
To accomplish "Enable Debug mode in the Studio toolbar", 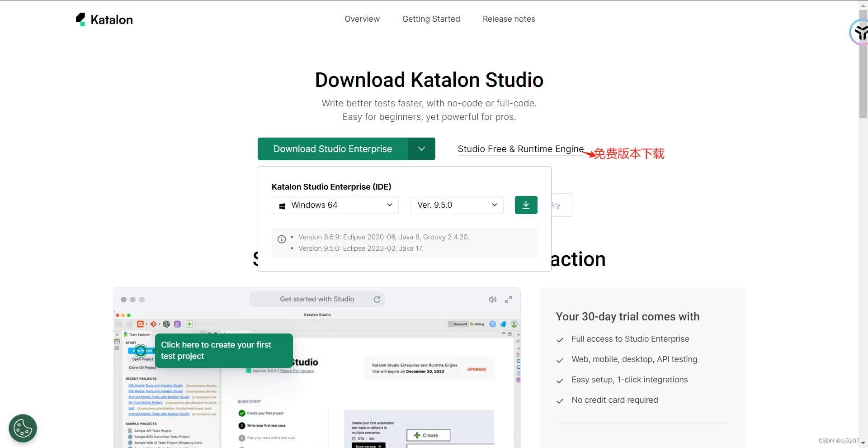I will click(478, 324).
